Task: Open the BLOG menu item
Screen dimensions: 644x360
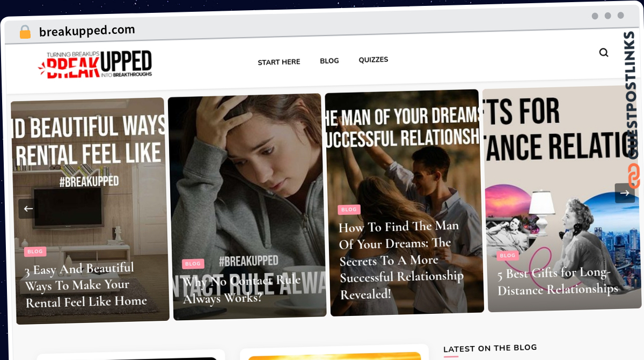Action: click(x=330, y=61)
